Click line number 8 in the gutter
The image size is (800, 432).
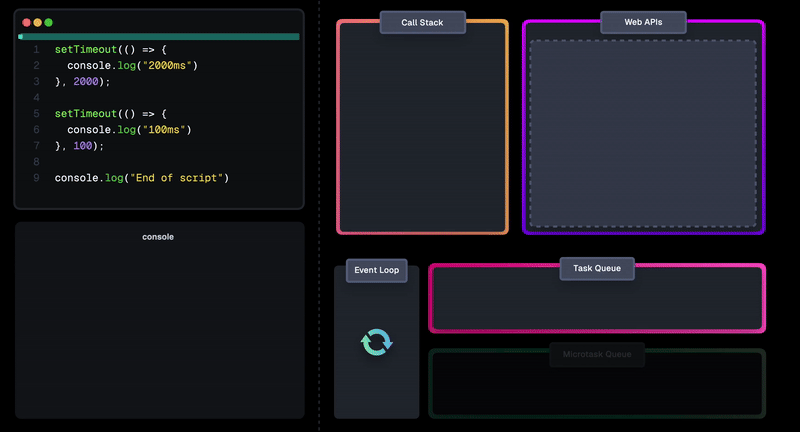coord(36,162)
